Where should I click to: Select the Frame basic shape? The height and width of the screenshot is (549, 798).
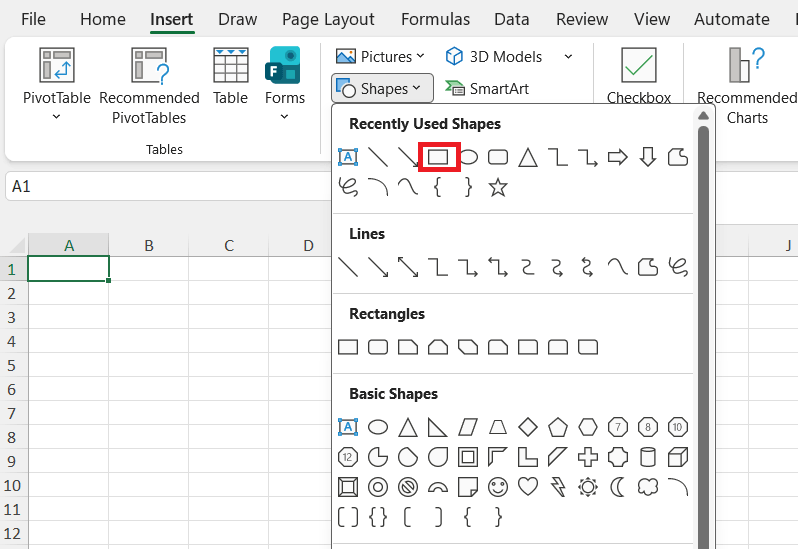pyautogui.click(x=468, y=457)
